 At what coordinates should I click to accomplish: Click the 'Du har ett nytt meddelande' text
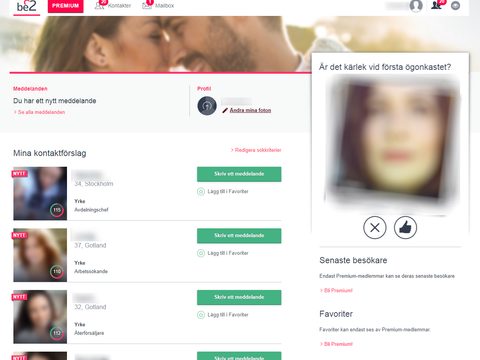pos(55,101)
